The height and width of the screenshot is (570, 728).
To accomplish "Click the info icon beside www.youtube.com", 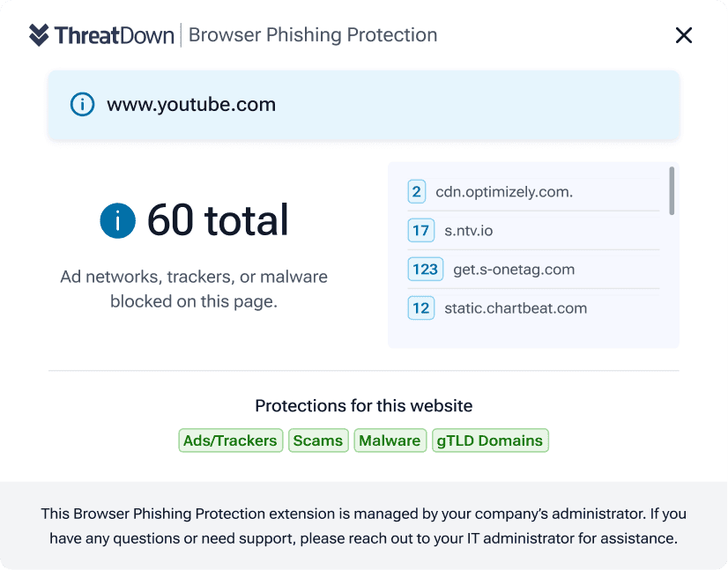I will 82,104.
